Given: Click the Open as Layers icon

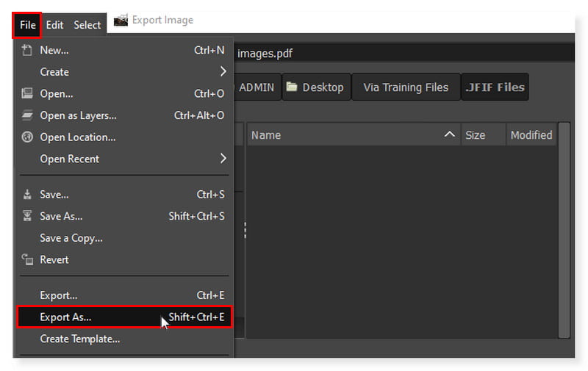Looking at the screenshot, I should [27, 115].
